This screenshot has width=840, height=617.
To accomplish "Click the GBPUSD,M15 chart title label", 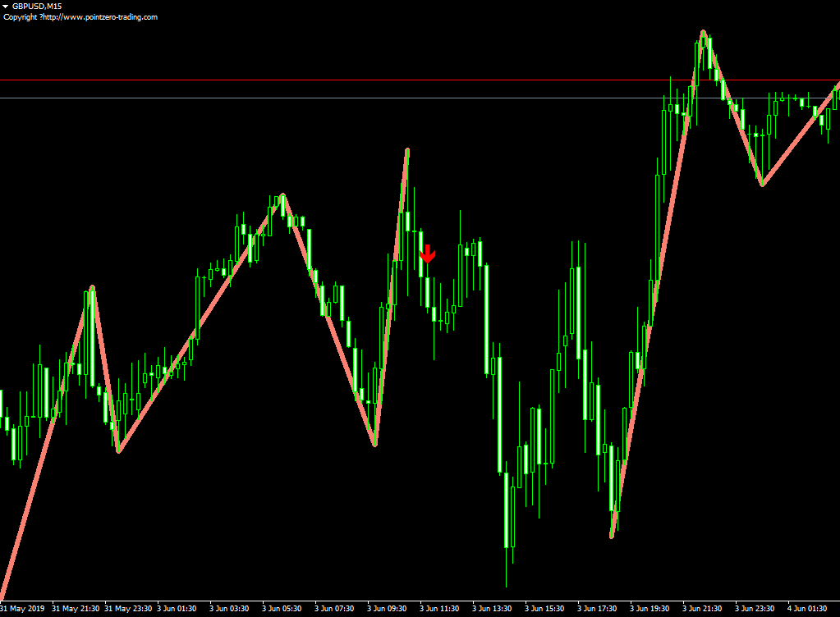I will tap(37, 6).
